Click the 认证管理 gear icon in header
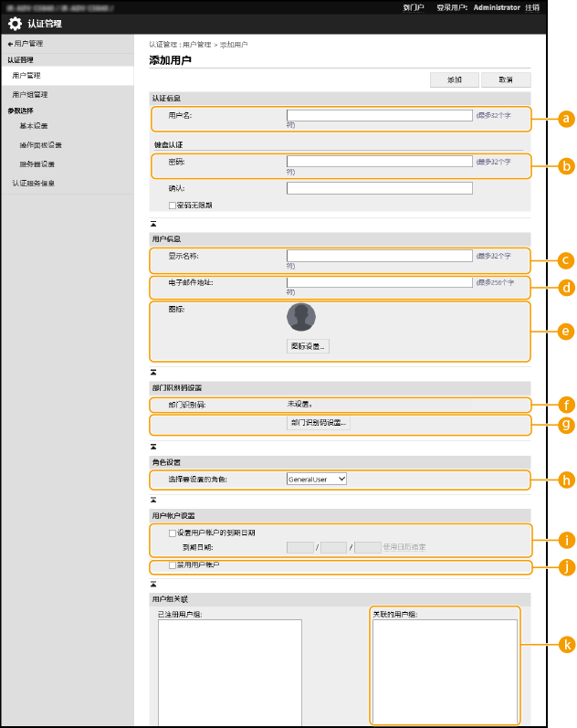The width and height of the screenshot is (577, 728). (16, 24)
